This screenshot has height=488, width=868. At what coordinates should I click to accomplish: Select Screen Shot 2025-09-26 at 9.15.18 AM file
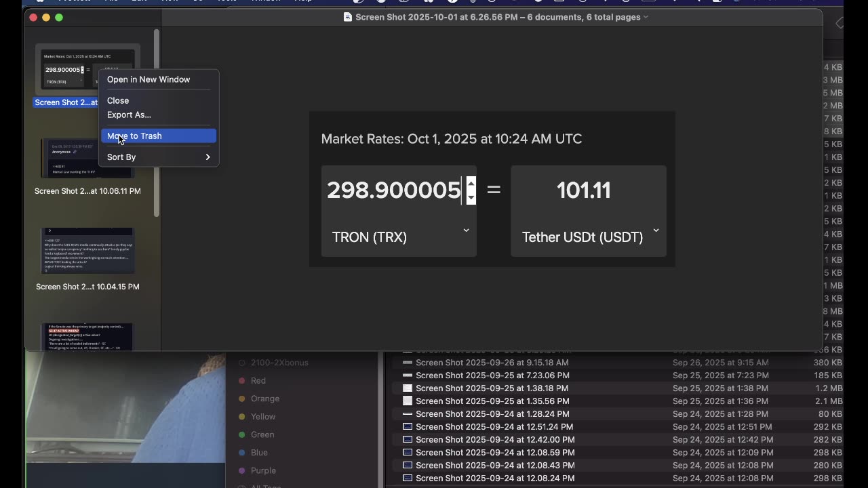click(492, 363)
